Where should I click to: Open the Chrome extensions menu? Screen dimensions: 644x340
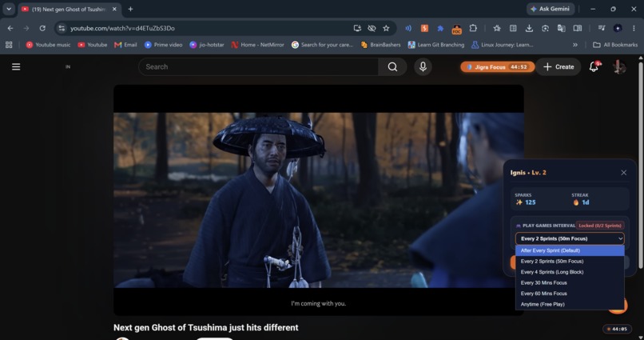coord(473,28)
